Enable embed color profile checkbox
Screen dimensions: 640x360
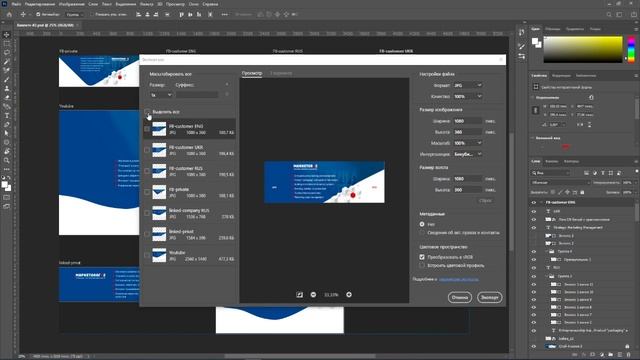(x=422, y=265)
